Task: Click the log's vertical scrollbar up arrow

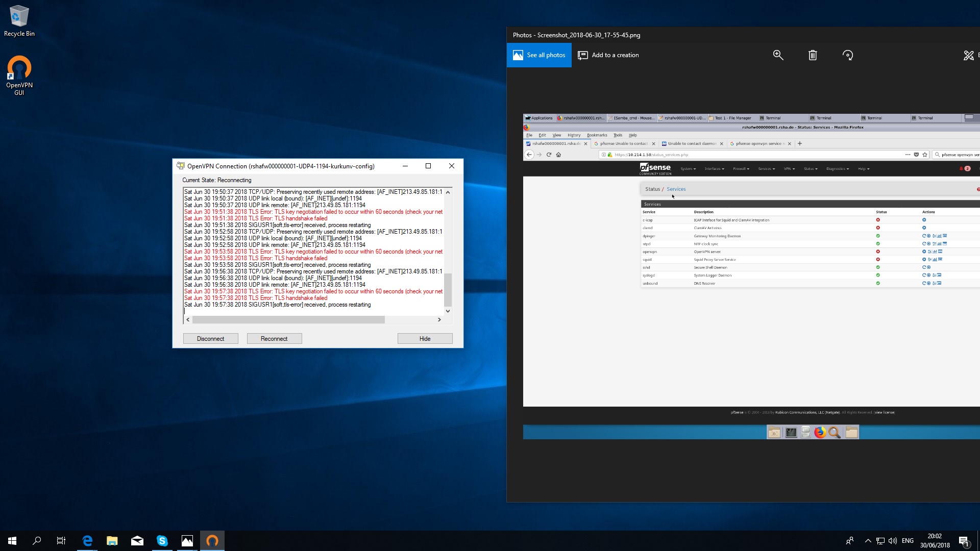Action: click(x=448, y=192)
